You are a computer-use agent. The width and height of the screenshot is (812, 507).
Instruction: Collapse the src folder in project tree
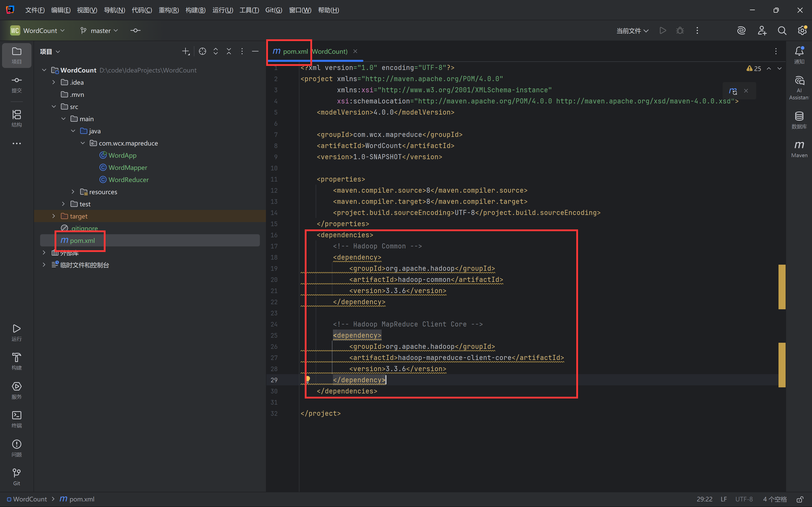tap(54, 106)
